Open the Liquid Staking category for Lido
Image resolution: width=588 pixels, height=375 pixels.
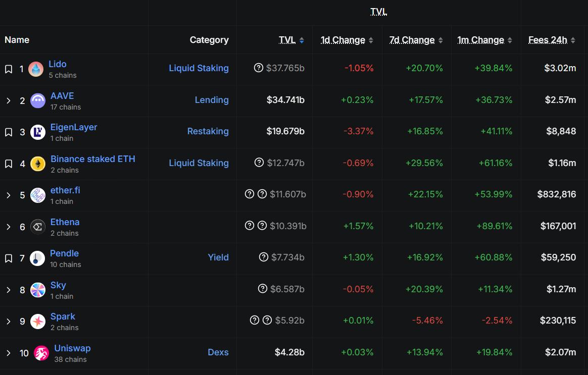(x=199, y=68)
